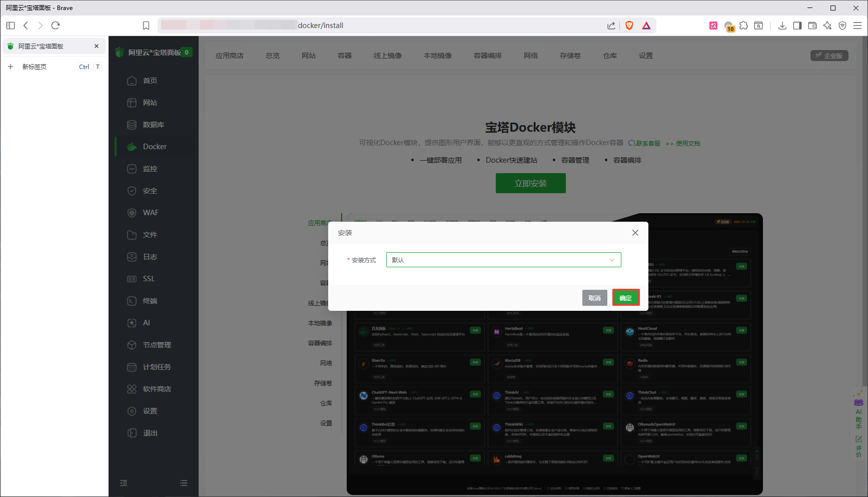Toggle the vertical tabs panel icon

[11, 26]
